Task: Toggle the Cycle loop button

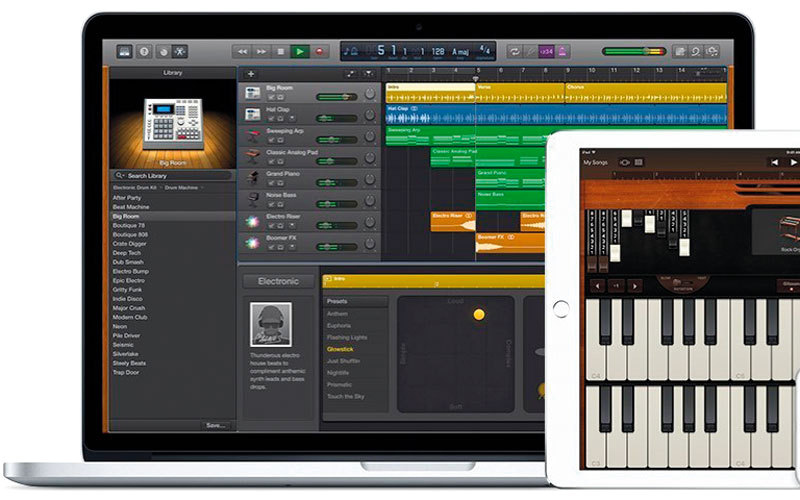Action: point(515,51)
